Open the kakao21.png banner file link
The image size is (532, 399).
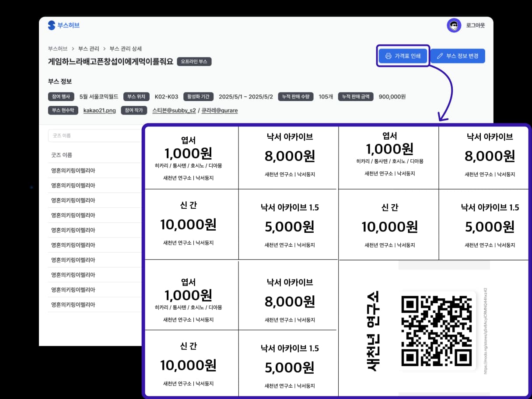pos(100,110)
